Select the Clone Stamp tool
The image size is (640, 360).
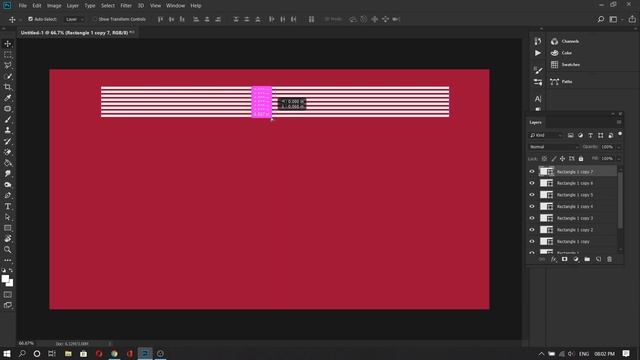(x=8, y=130)
